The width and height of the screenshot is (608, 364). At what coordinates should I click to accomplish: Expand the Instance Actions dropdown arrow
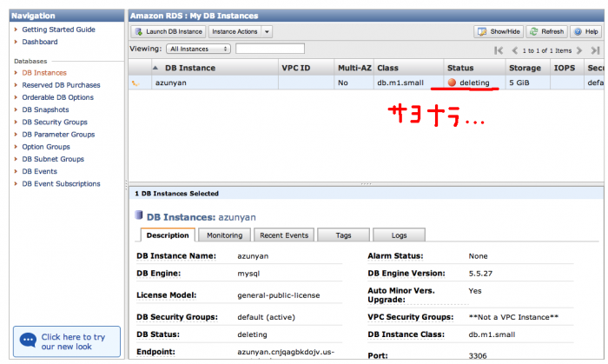click(x=267, y=31)
